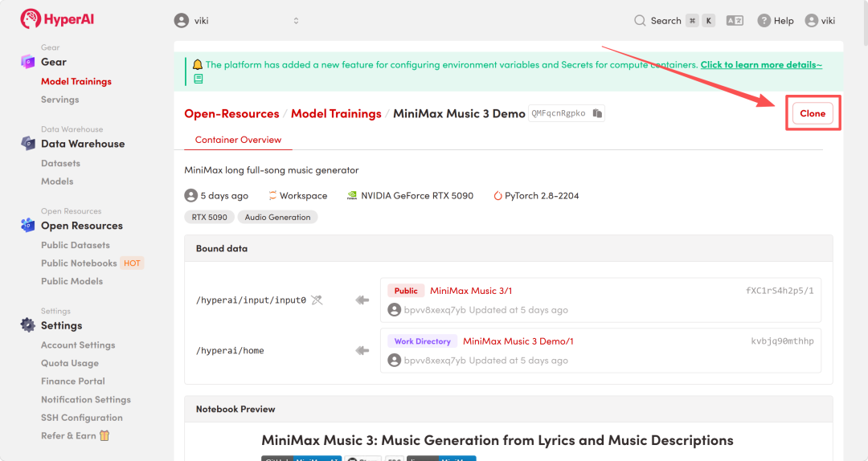Viewport: 868px width, 461px height.
Task: Click the Open Resources section icon
Action: click(27, 225)
